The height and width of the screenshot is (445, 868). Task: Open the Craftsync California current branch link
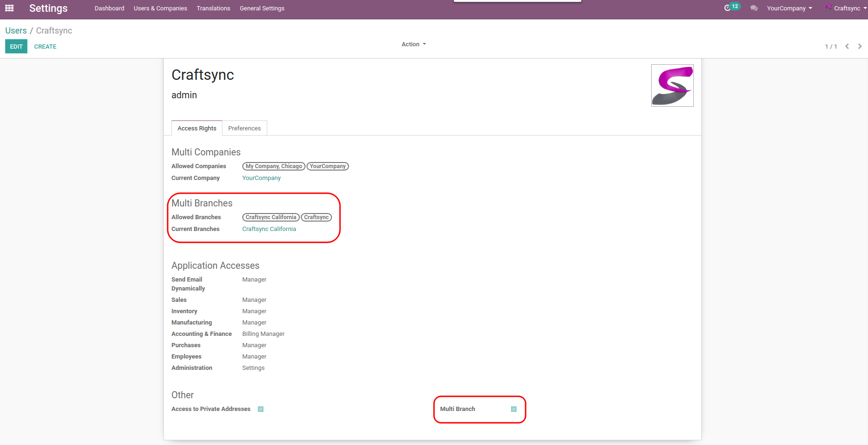click(x=269, y=229)
